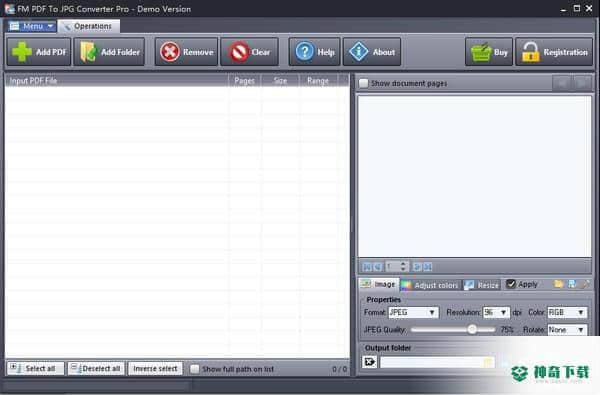Click the 75% quality value
Image resolution: width=600 pixels, height=395 pixels.
(x=507, y=330)
